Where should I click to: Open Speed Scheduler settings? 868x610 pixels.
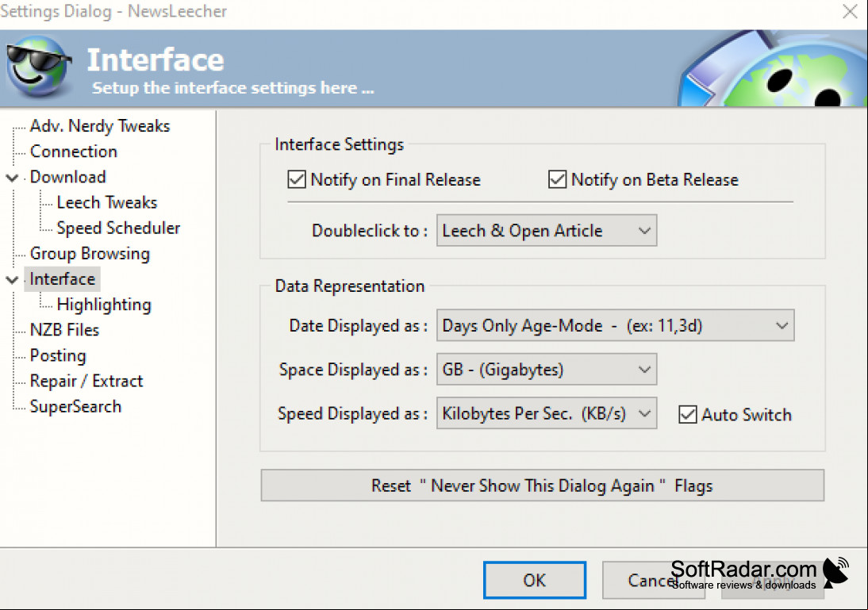(x=118, y=228)
